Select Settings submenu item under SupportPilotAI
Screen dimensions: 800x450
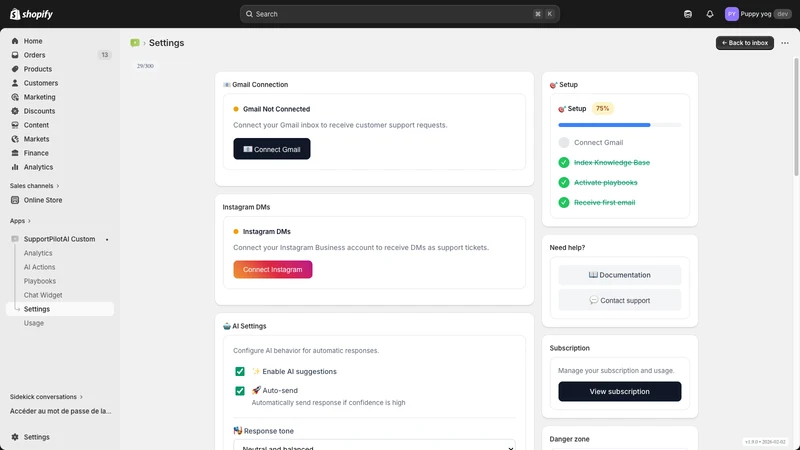60,309
